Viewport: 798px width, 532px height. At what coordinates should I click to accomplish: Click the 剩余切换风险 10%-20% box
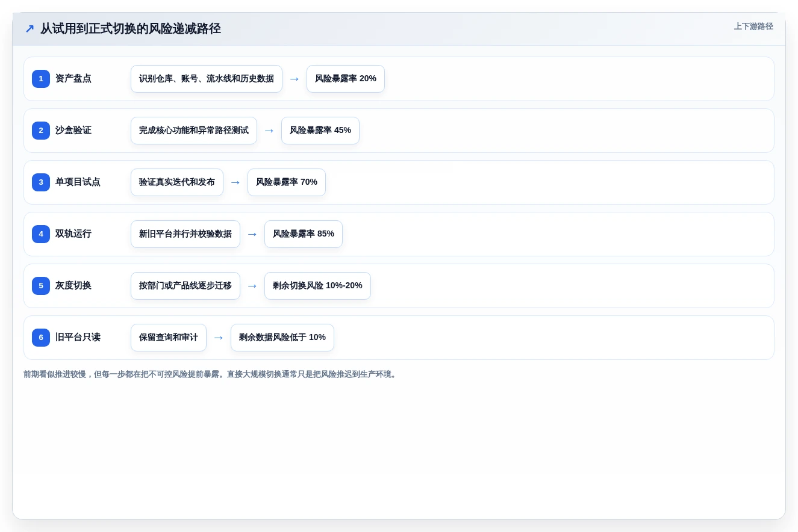[x=317, y=286]
